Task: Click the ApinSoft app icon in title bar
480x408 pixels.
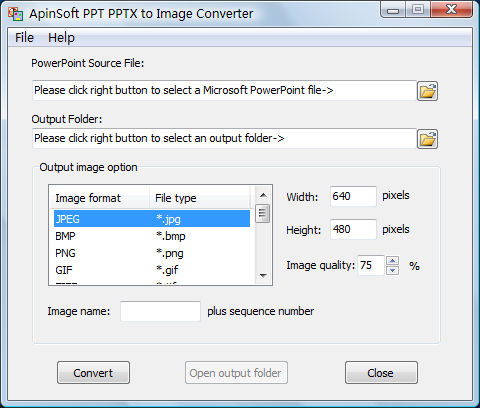Action: [x=15, y=14]
